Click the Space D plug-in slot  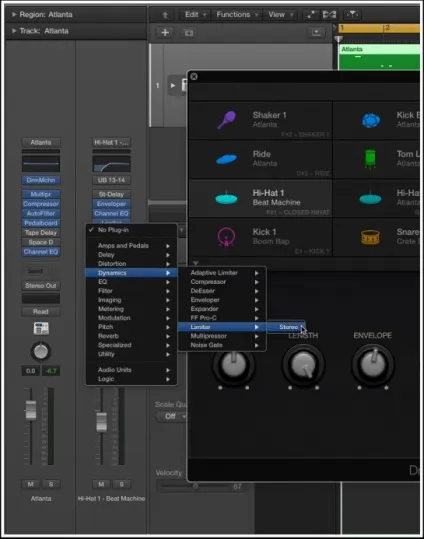tap(41, 242)
